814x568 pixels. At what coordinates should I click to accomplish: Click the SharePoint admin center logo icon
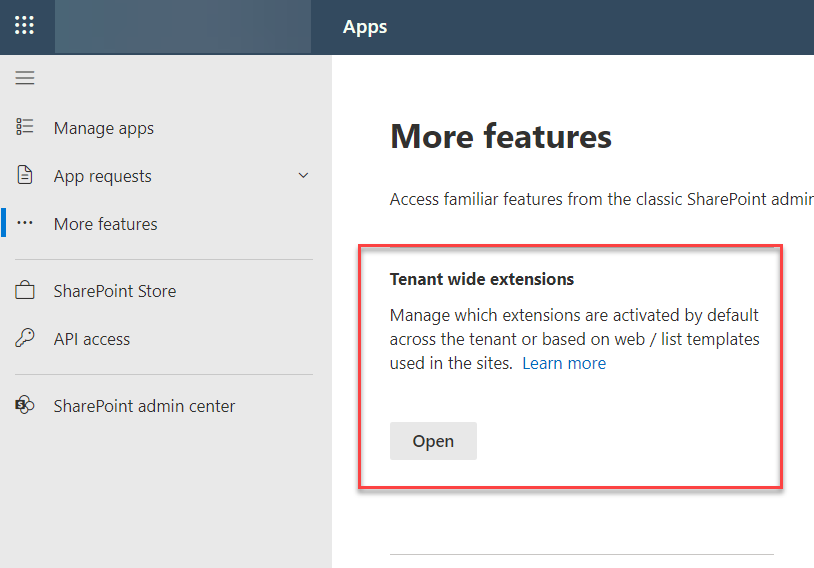pyautogui.click(x=24, y=405)
